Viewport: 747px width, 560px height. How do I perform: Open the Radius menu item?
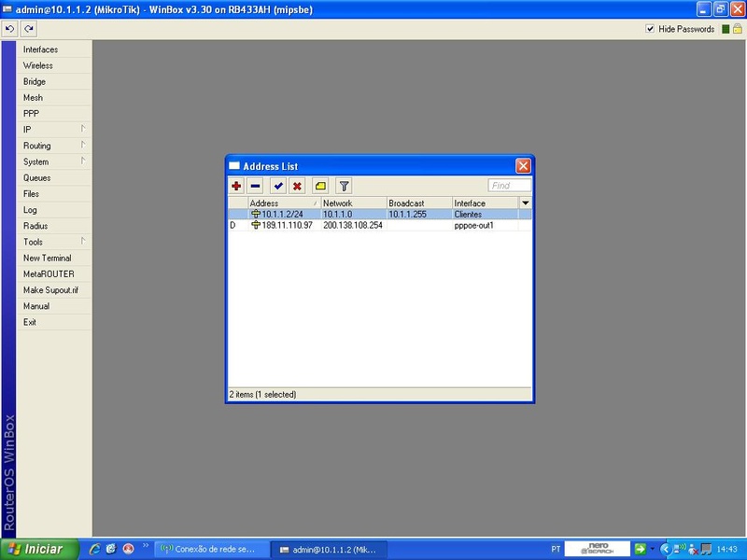pyautogui.click(x=54, y=226)
